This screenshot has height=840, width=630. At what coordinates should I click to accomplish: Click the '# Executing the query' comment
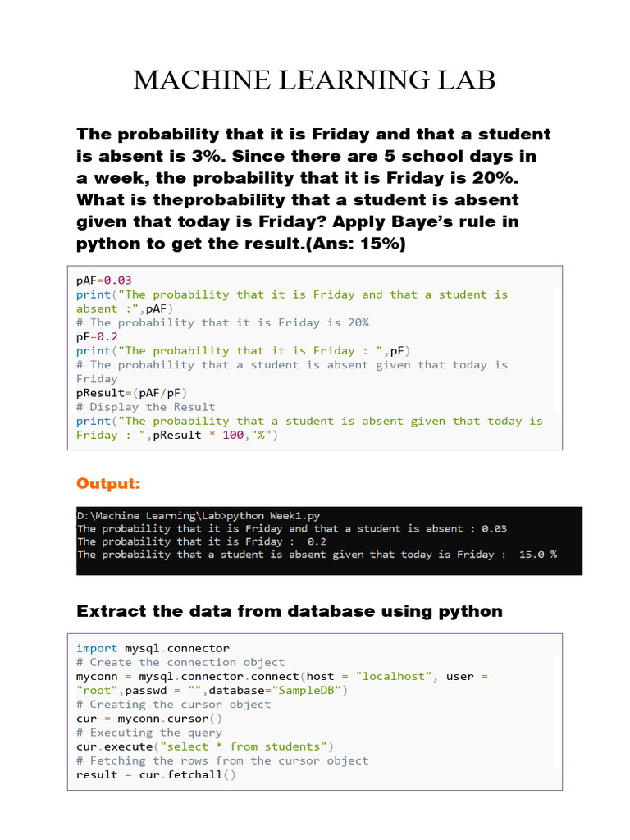click(149, 733)
